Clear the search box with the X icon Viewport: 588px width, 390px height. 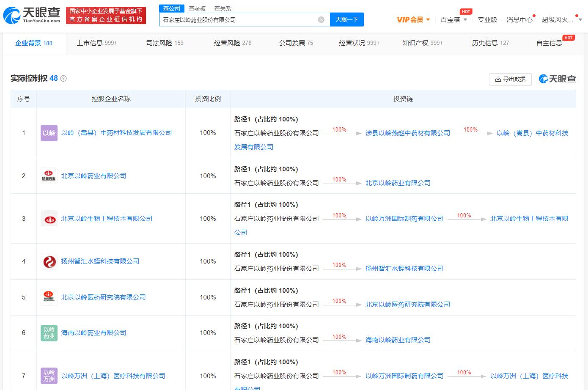pyautogui.click(x=321, y=19)
